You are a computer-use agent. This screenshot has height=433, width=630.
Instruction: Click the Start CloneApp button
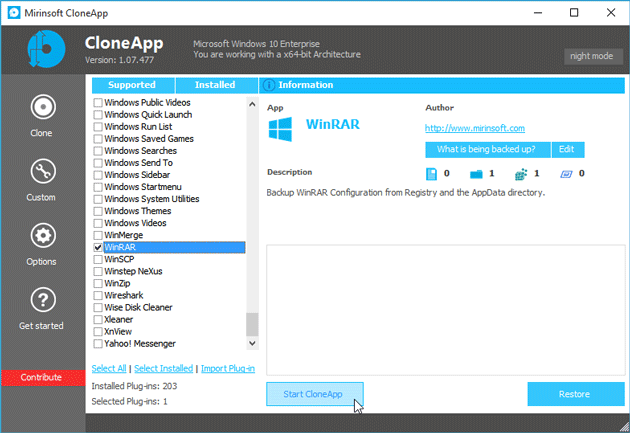(315, 394)
